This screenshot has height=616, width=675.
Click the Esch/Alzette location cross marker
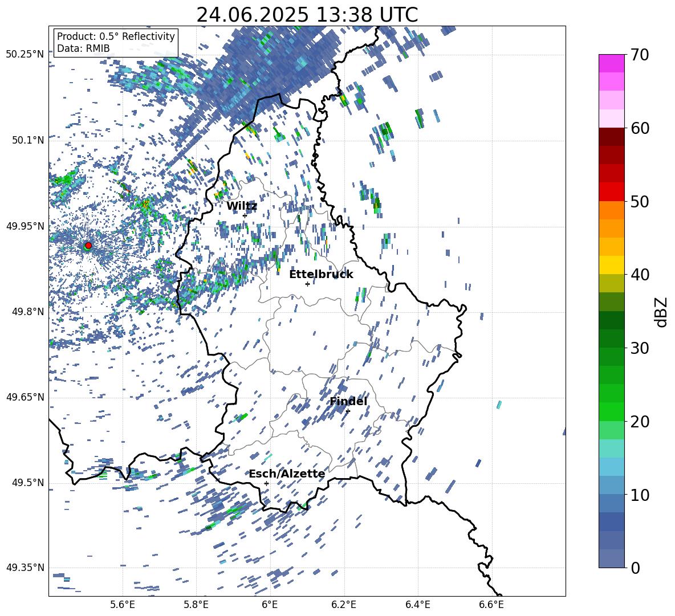coord(266,483)
